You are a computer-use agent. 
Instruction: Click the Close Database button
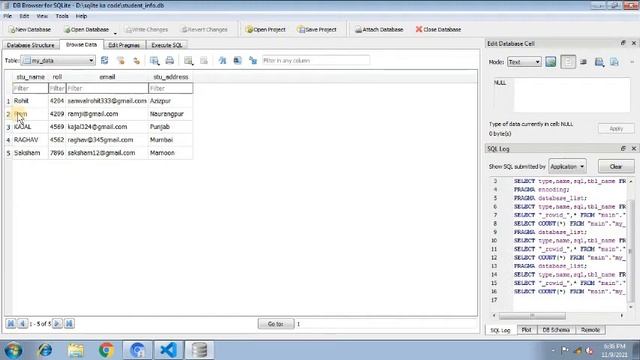[438, 29]
